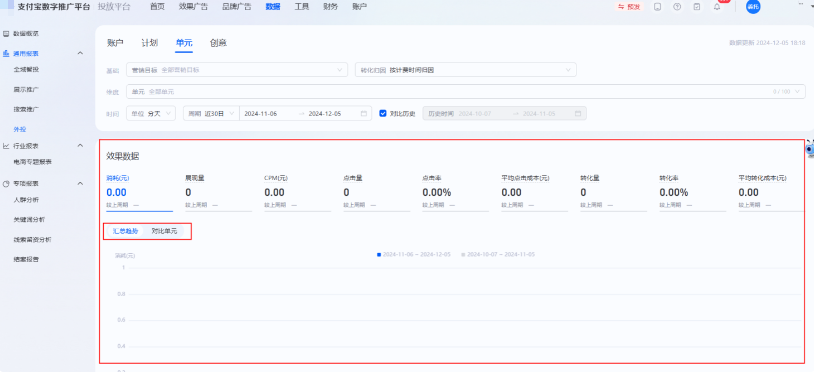Viewport: 814px width, 373px height.
Task: Click the mobile device icon in header
Action: point(658,7)
